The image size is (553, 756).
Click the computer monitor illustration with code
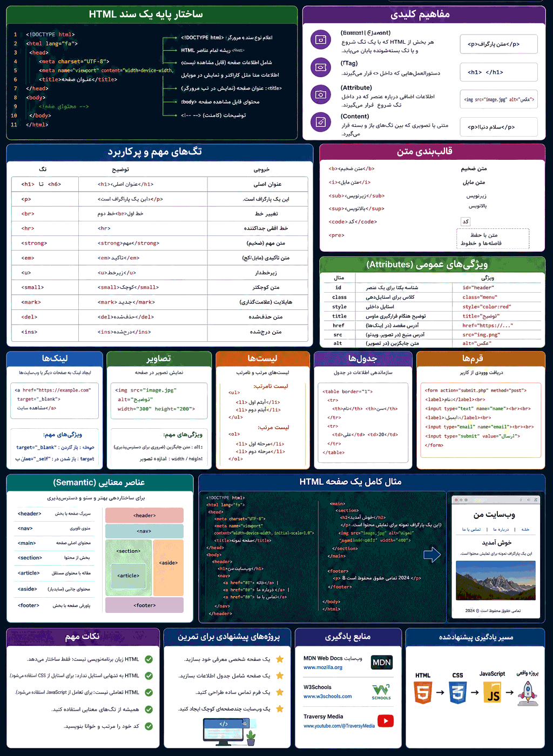(224, 731)
